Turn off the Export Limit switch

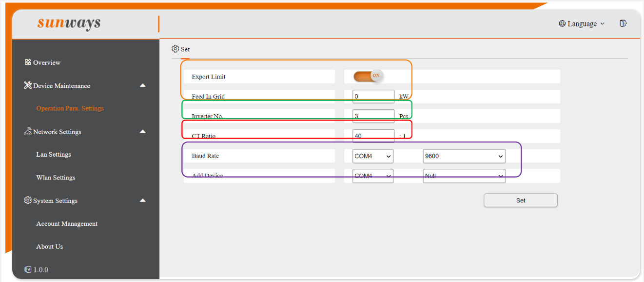pyautogui.click(x=369, y=76)
